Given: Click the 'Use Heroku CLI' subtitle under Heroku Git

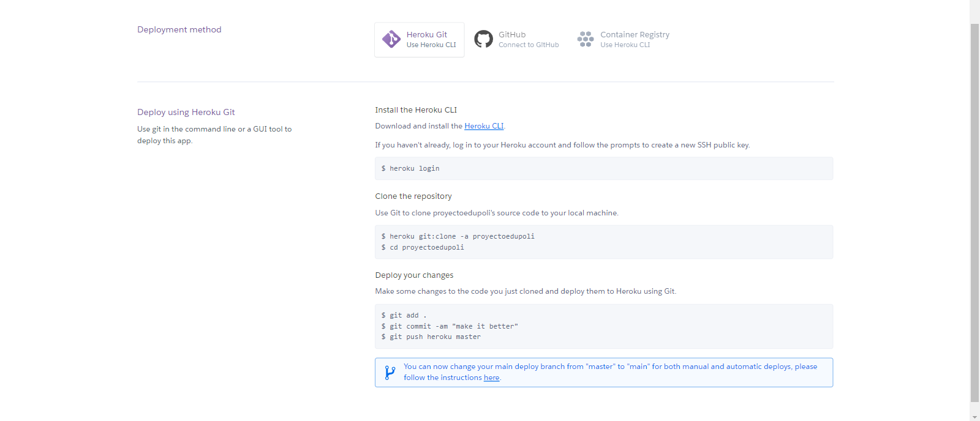Looking at the screenshot, I should (431, 45).
